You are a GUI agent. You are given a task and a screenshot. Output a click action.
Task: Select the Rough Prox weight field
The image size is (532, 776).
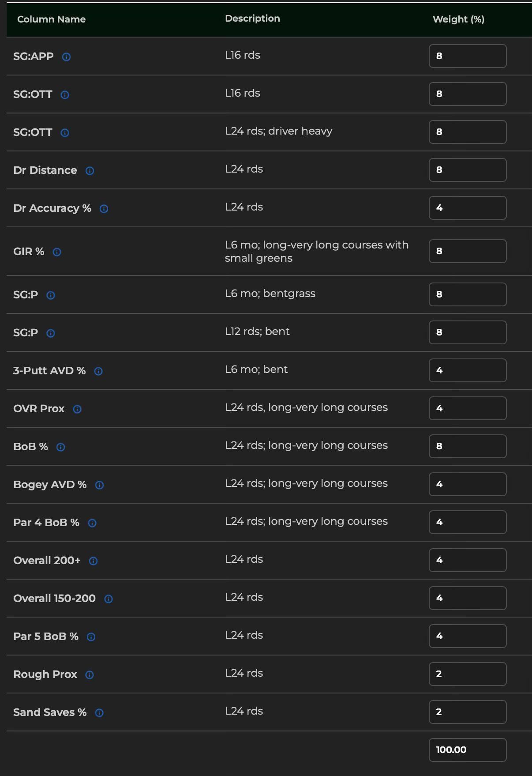coord(468,674)
